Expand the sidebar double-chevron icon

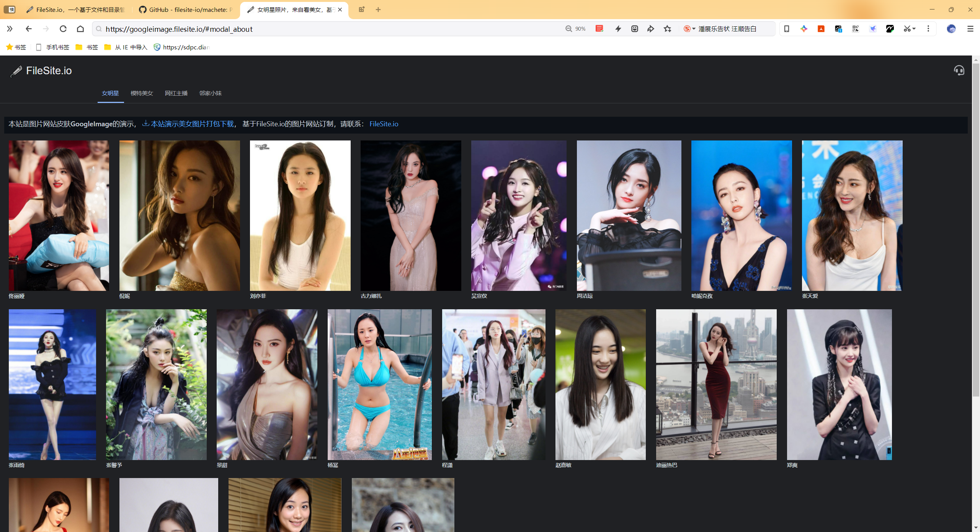tap(10, 29)
